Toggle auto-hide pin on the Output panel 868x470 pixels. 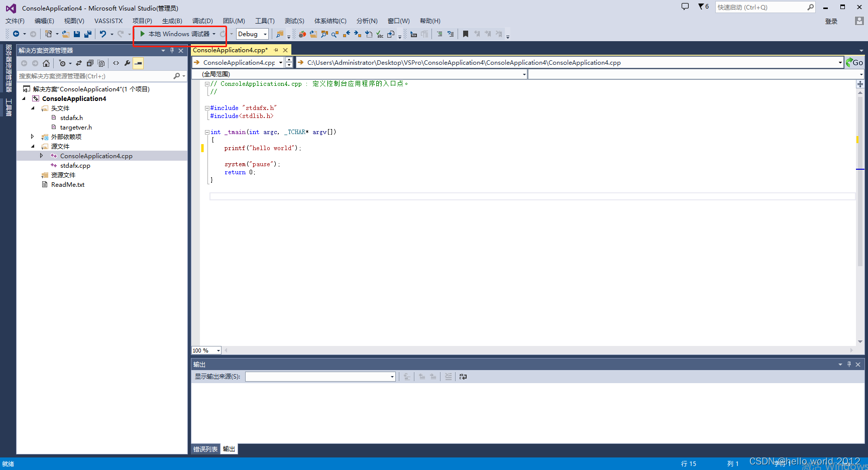[849, 365]
